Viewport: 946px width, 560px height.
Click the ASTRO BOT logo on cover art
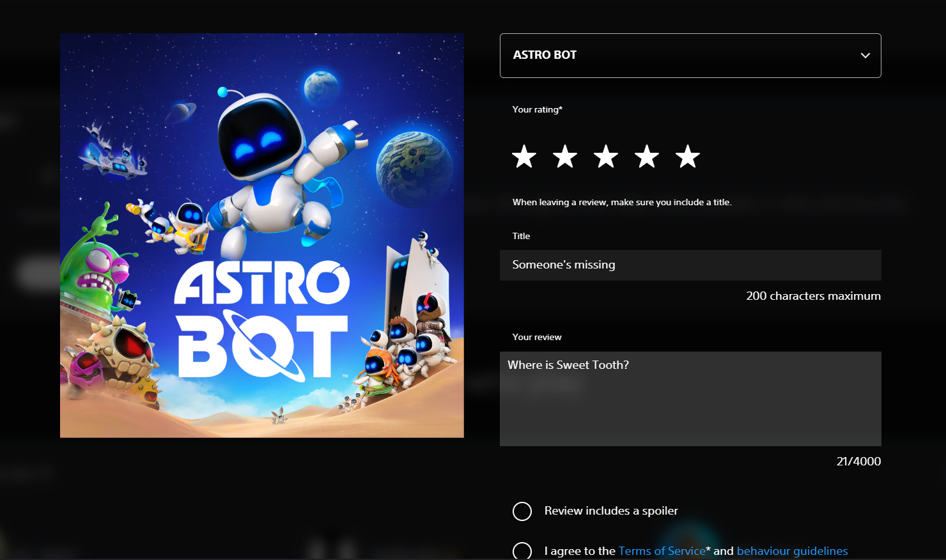coord(262,318)
